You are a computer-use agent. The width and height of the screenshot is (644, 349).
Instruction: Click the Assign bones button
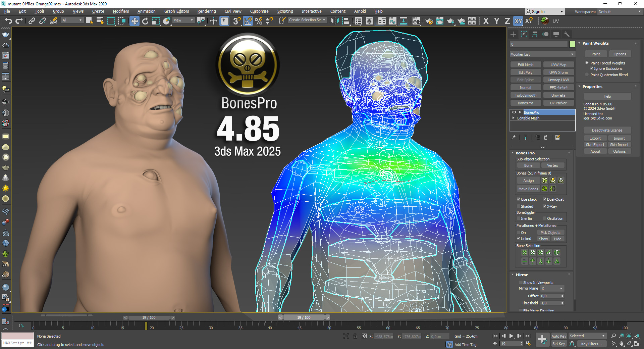529,181
